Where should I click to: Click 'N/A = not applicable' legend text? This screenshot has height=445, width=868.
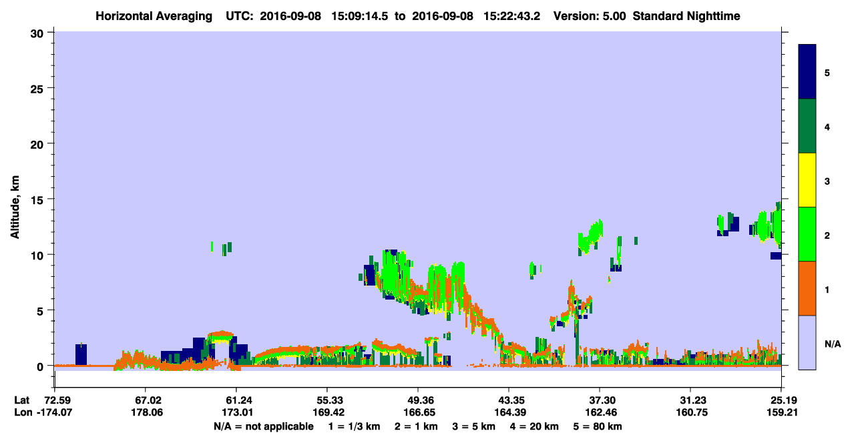[264, 426]
